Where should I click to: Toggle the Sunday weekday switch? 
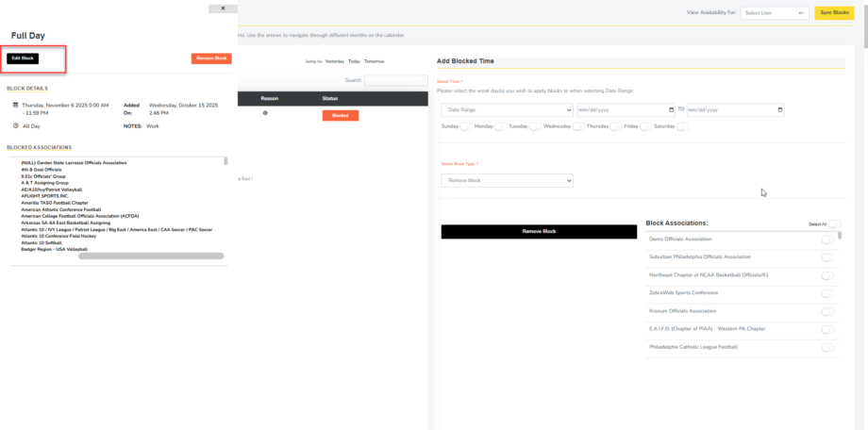[x=466, y=126]
